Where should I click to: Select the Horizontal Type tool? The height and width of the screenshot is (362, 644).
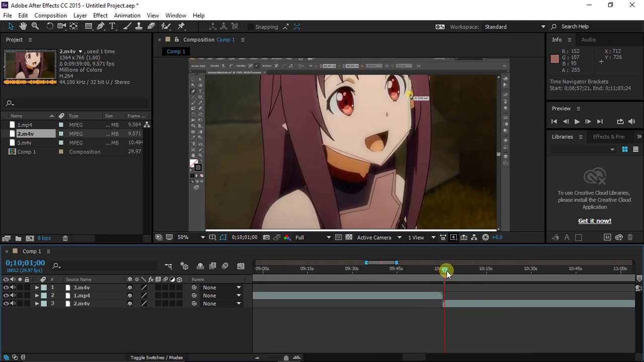point(112,27)
